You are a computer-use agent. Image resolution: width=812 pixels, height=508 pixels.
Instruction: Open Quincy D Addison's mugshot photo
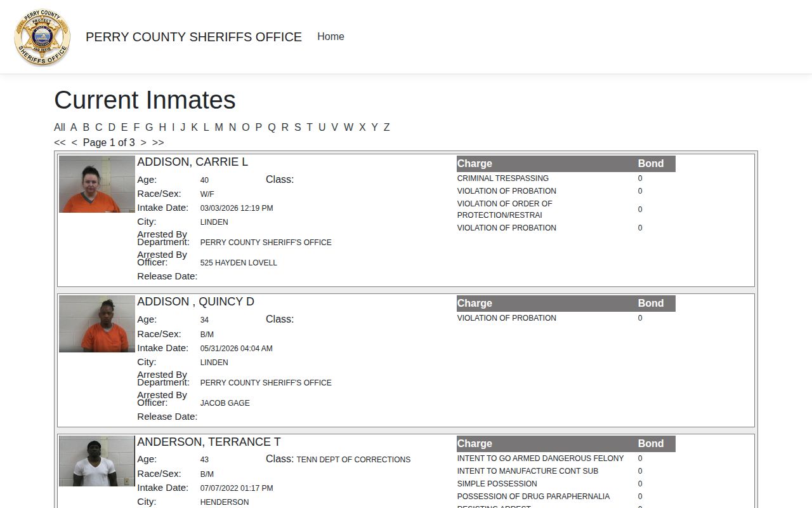point(97,324)
